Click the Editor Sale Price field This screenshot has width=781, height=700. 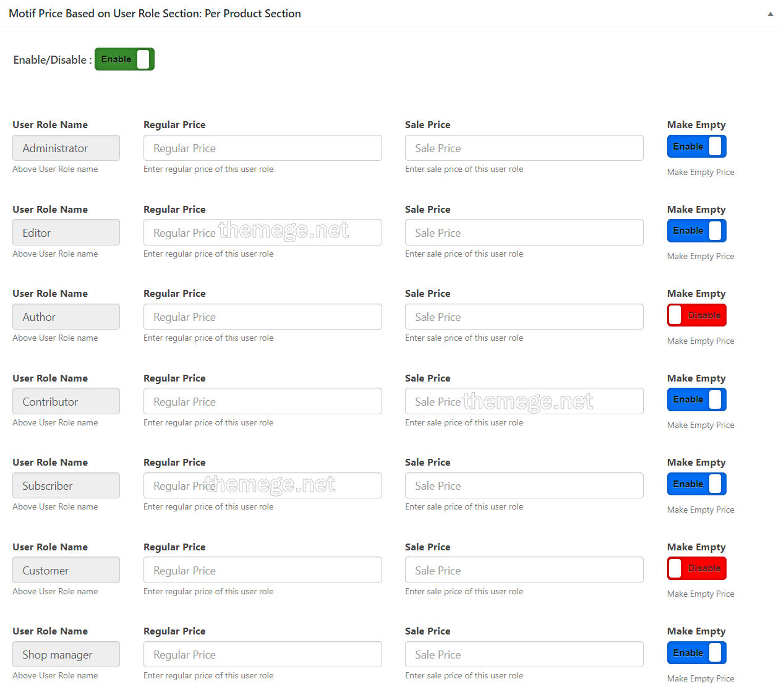click(524, 233)
